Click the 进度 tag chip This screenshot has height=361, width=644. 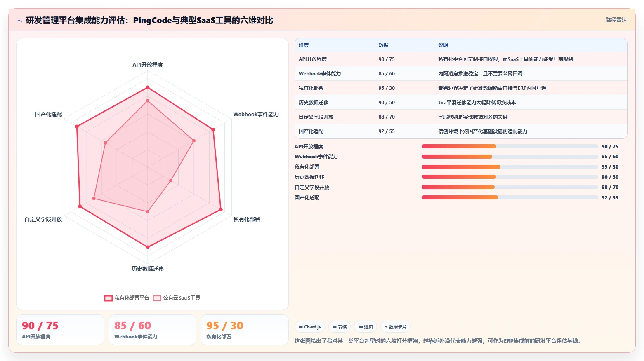pyautogui.click(x=366, y=327)
